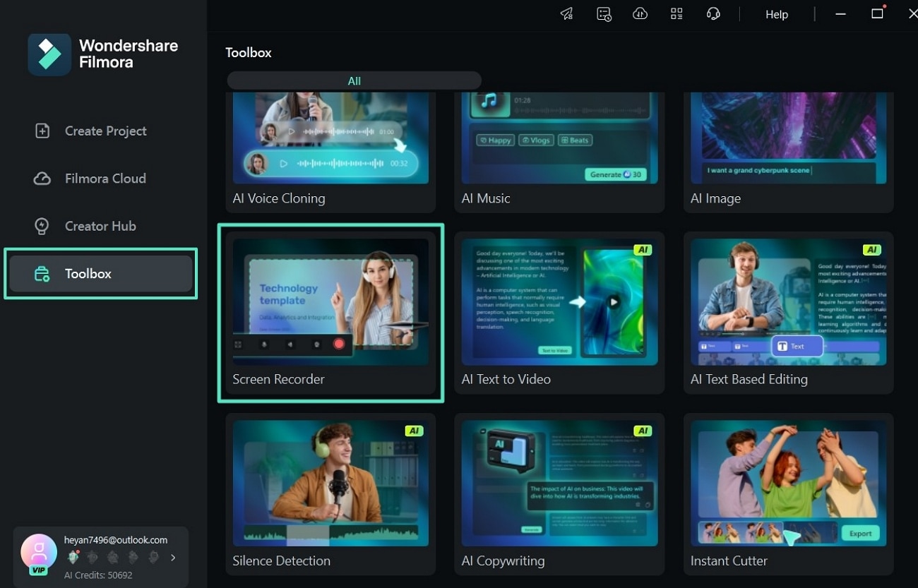The height and width of the screenshot is (588, 918).
Task: Click the cloud sync icon in title bar
Action: tap(640, 14)
